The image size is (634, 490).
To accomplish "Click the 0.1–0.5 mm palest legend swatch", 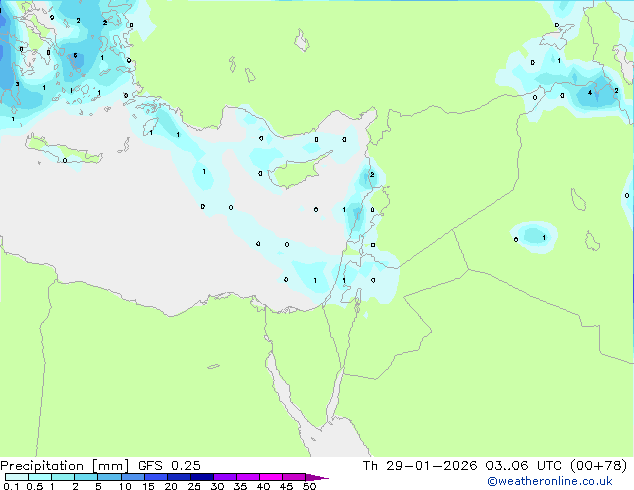I will [17, 477].
